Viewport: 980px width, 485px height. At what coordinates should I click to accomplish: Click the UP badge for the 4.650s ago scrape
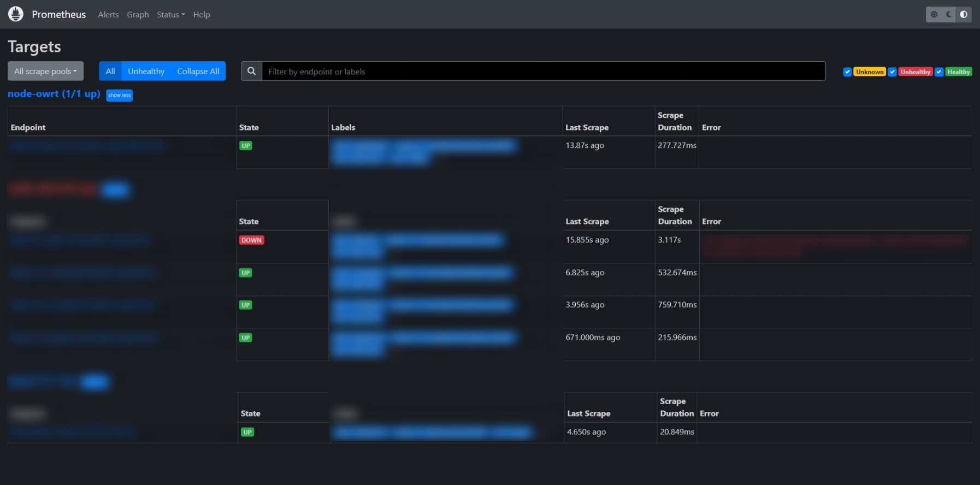(x=247, y=432)
